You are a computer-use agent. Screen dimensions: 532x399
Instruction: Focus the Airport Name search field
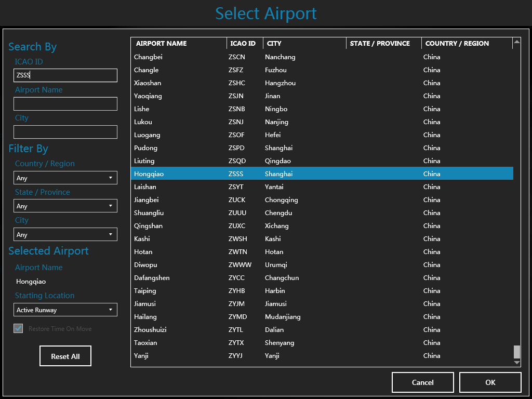pyautogui.click(x=65, y=104)
